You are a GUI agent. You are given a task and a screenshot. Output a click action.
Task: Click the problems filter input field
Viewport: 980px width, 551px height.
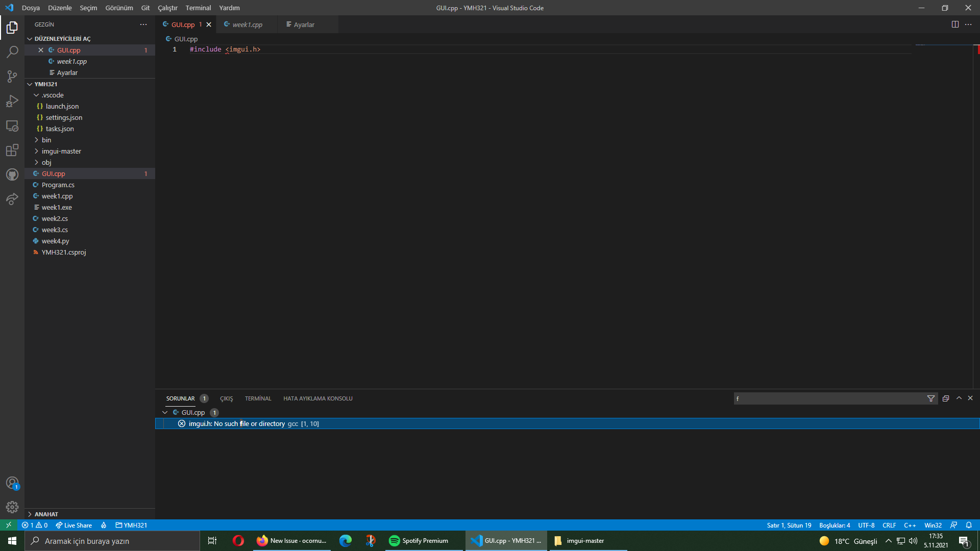829,398
